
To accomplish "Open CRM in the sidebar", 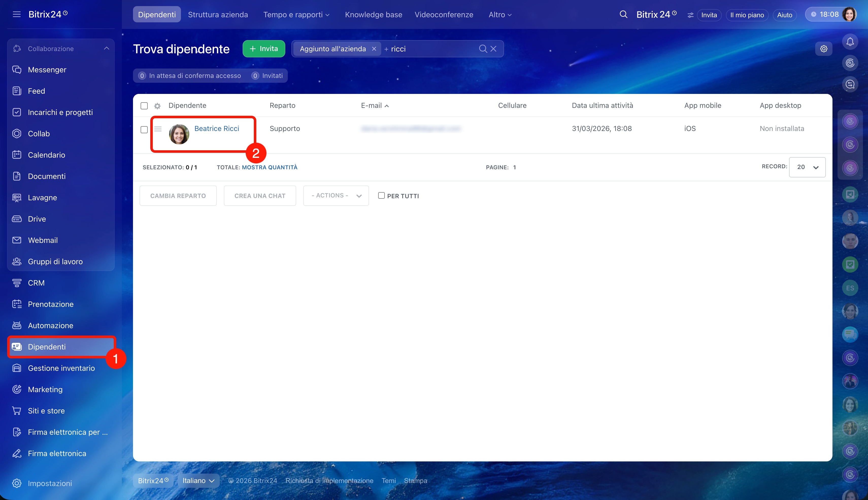I will pos(36,283).
